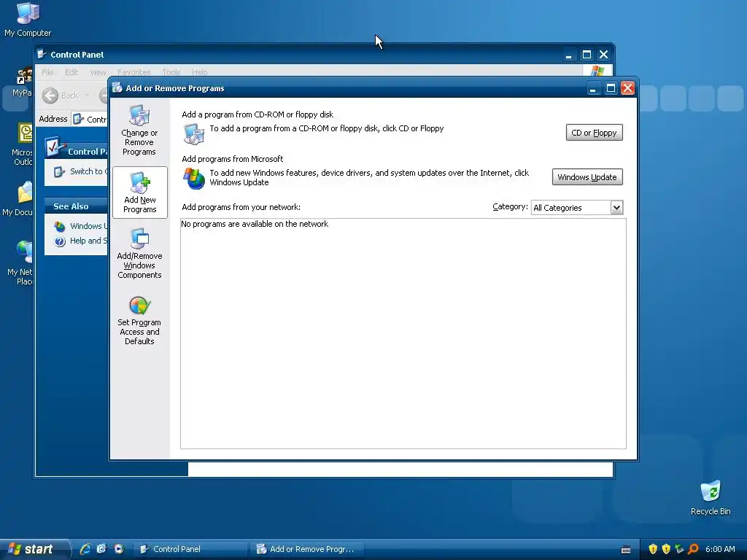Click the taskbar clock showing 6:00 AM
The height and width of the screenshot is (560, 747).
(720, 549)
